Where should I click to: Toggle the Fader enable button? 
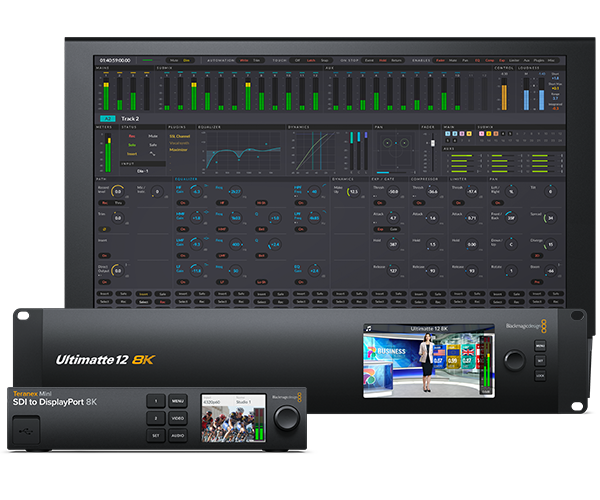pos(440,60)
